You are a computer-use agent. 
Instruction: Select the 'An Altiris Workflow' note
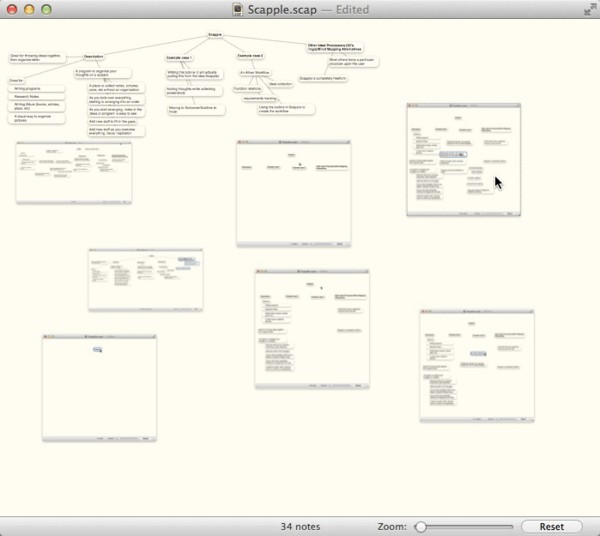(255, 73)
